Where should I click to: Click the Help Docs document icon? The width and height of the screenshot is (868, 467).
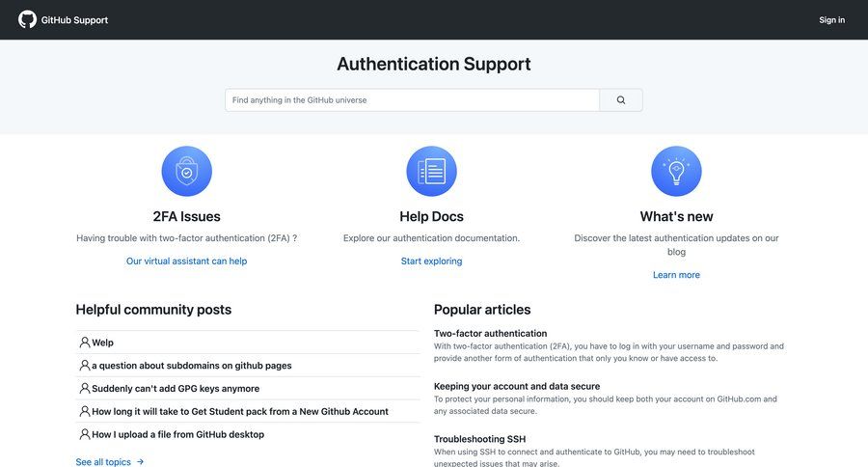click(x=431, y=171)
